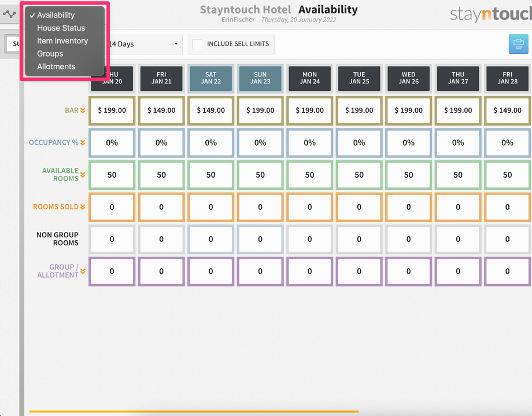This screenshot has height=416, width=532.
Task: Select the THU JAN 27 date header
Action: (x=458, y=78)
